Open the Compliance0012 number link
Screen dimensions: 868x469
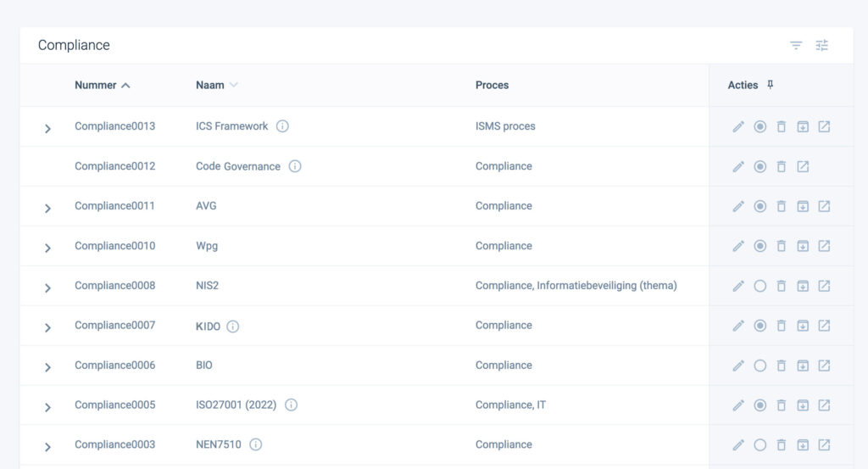(114, 166)
